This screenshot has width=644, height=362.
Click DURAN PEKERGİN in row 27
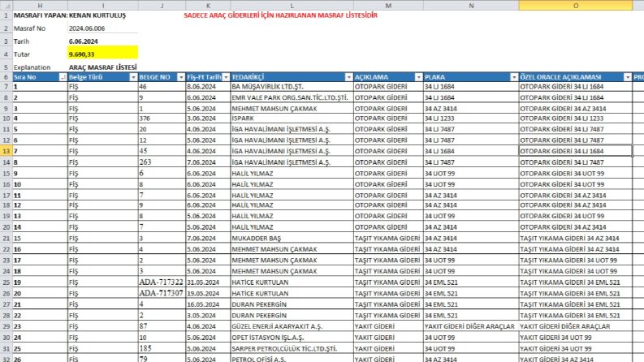click(x=292, y=304)
